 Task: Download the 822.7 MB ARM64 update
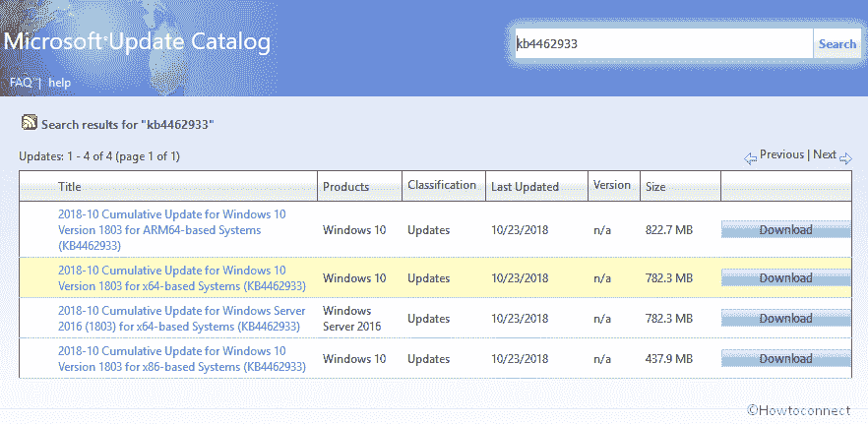785,230
